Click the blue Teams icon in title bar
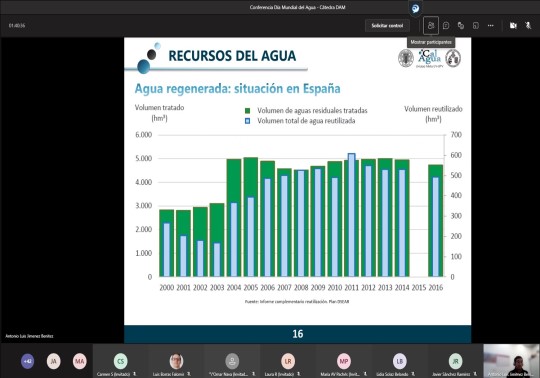The image size is (540, 378). tap(416, 8)
